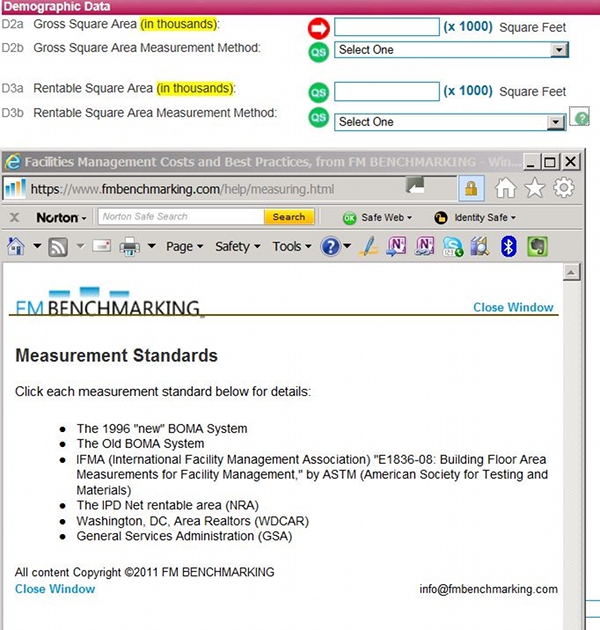Click the blue Help question mark icon

[x=330, y=246]
